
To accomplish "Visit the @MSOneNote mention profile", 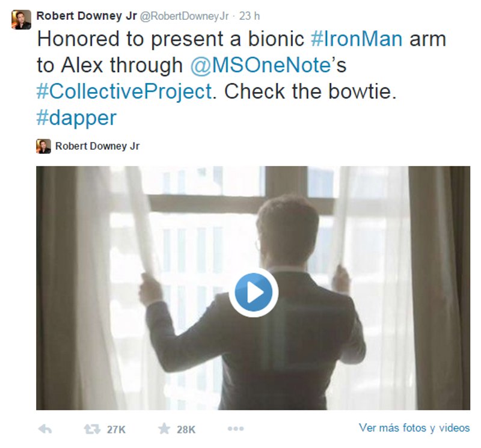I will click(262, 65).
